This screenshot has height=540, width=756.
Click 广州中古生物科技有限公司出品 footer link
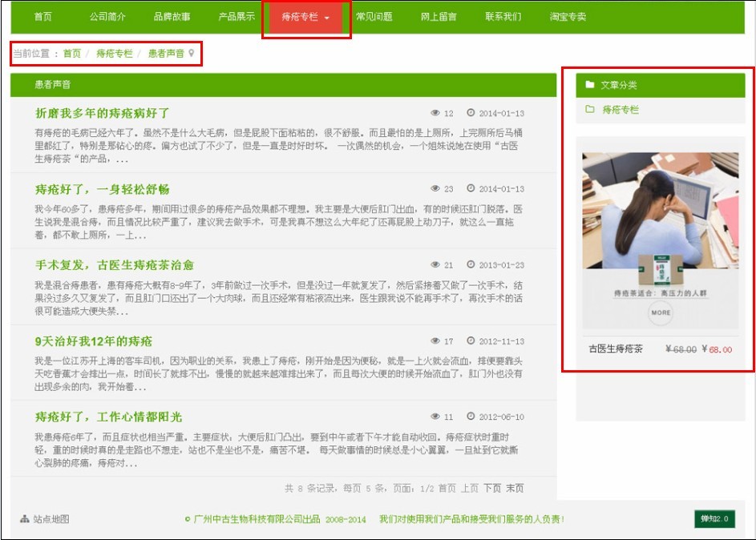point(257,519)
